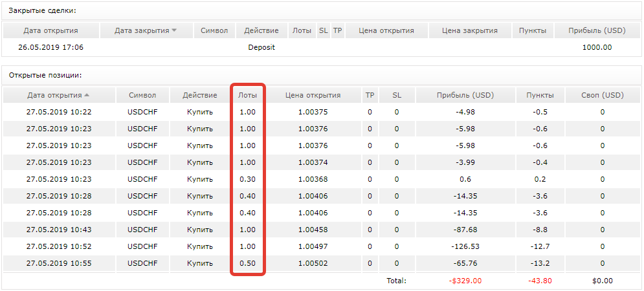Viewport: 644px width, 291px height.
Task: Click the points value -8.8
Action: (x=540, y=230)
